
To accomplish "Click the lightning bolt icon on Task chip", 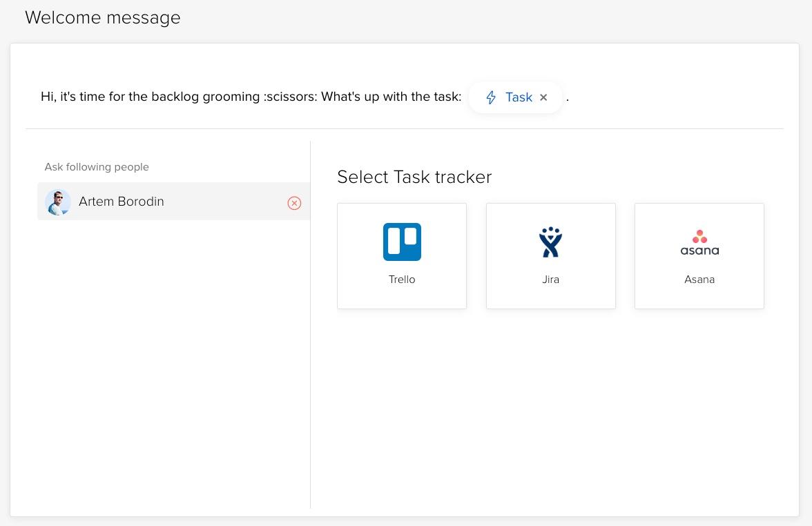I will [x=491, y=97].
